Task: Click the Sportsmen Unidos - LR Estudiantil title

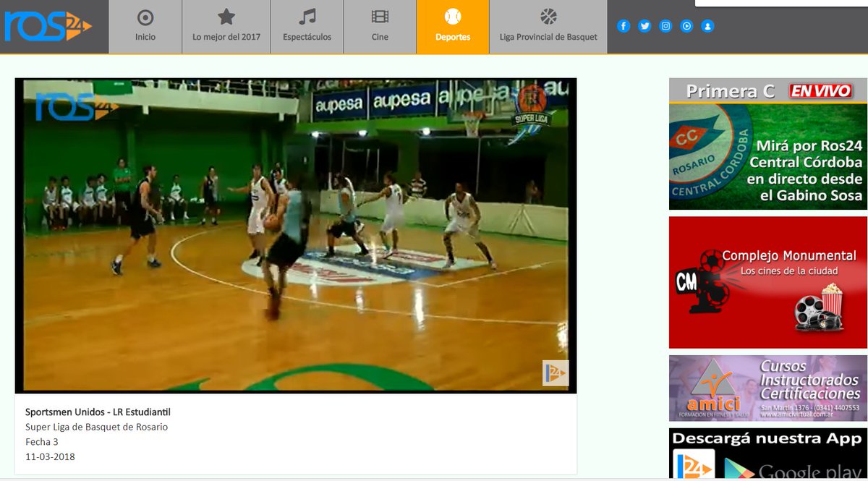Action: point(98,412)
